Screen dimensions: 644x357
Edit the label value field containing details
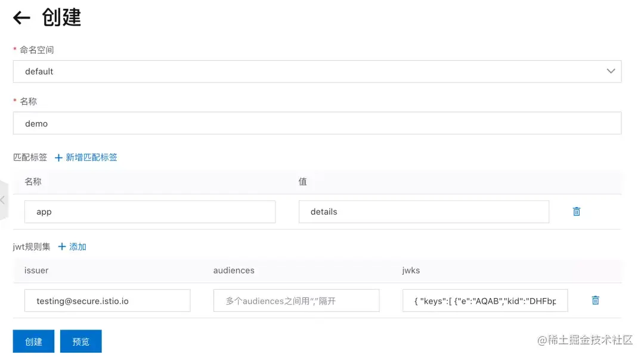424,212
